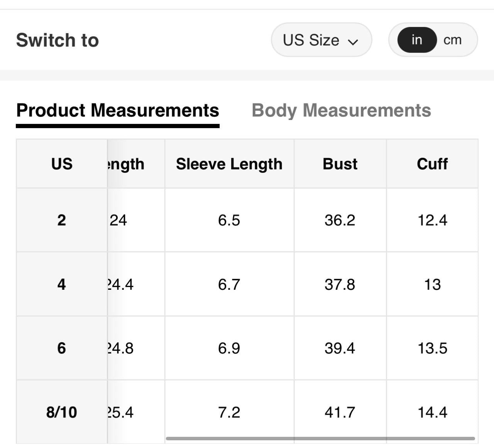This screenshot has height=448, width=494.
Task: Open the US Size dropdown
Action: click(321, 40)
